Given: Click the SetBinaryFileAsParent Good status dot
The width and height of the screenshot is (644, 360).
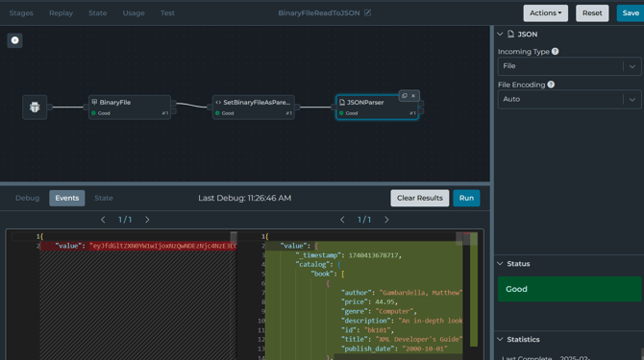Looking at the screenshot, I should pyautogui.click(x=217, y=113).
